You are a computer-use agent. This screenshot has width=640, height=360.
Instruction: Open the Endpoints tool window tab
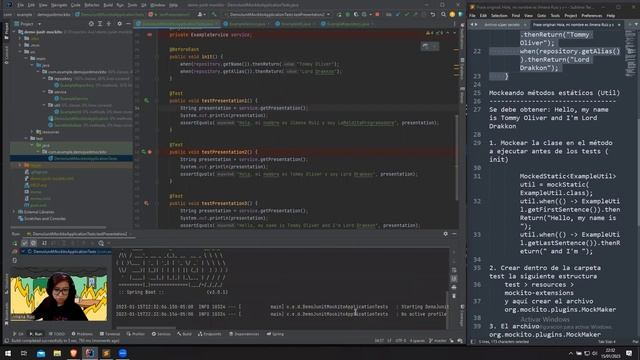[209, 334]
